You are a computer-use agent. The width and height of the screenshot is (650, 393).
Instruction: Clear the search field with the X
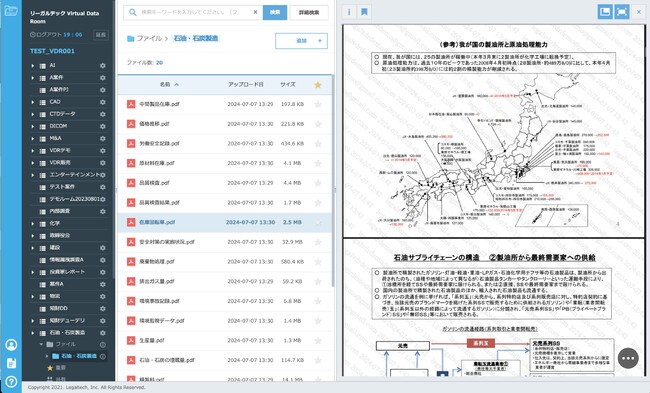(255, 12)
